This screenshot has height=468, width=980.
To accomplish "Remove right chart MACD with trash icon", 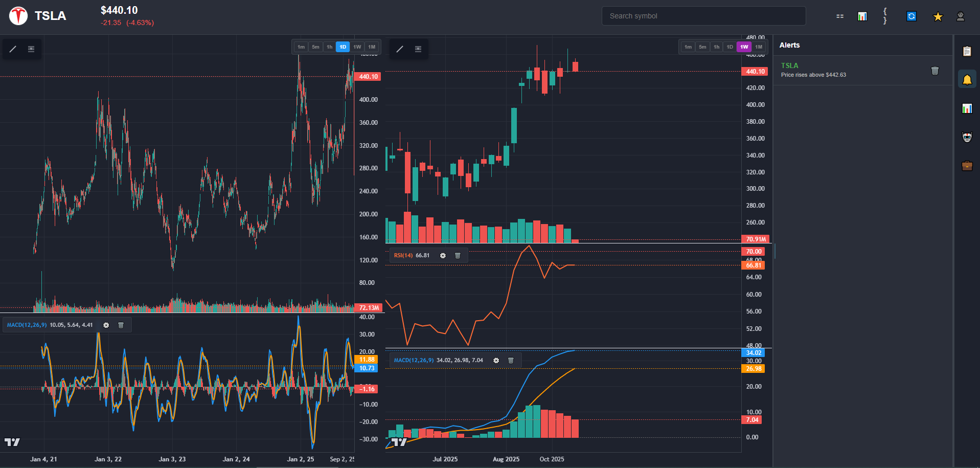I will click(511, 361).
